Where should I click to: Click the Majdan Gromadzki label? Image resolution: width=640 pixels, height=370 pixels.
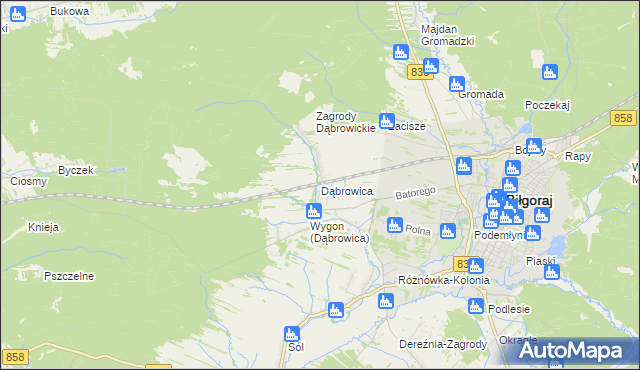click(447, 35)
